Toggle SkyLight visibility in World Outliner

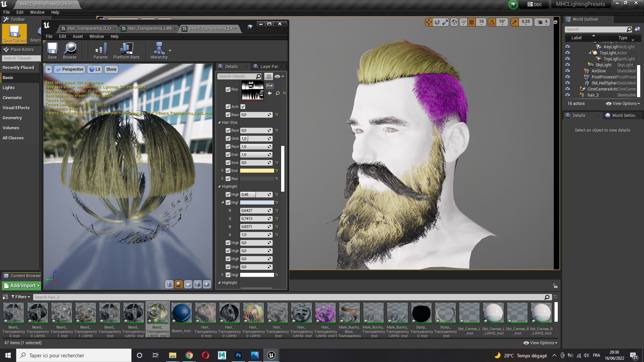point(568,65)
